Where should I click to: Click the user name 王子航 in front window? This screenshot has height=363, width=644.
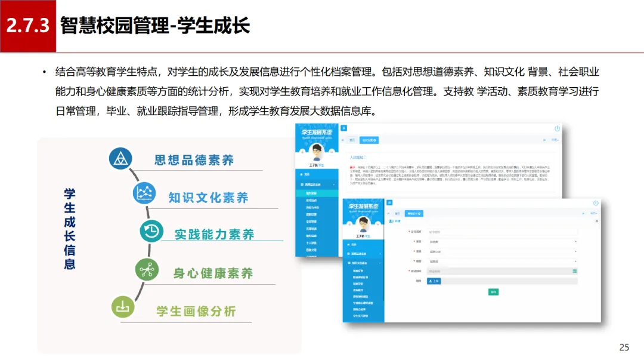pos(360,236)
